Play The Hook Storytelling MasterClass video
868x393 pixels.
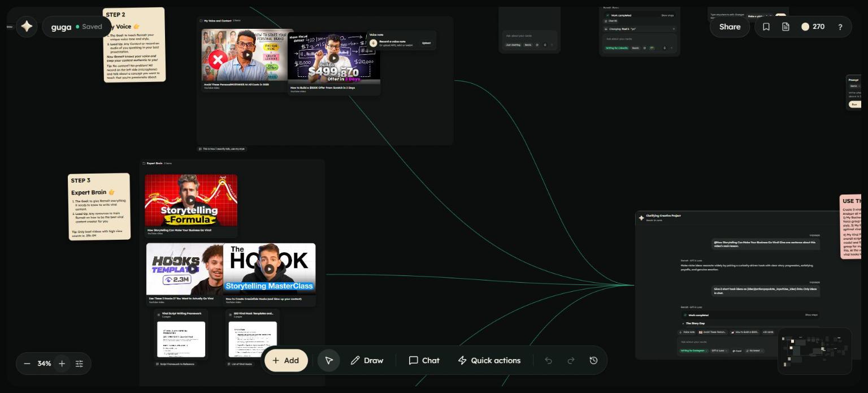pos(269,269)
